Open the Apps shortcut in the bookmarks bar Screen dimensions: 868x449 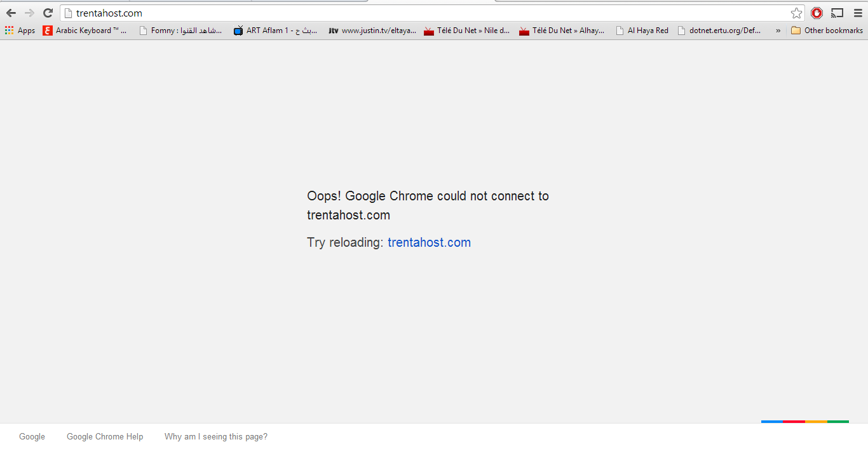pos(20,31)
